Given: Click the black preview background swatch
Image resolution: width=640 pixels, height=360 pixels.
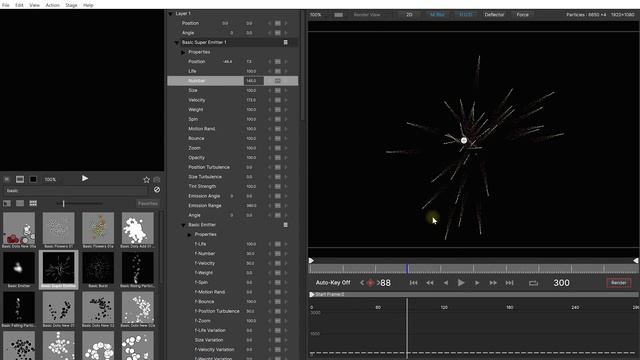Looking at the screenshot, I should click(33, 179).
